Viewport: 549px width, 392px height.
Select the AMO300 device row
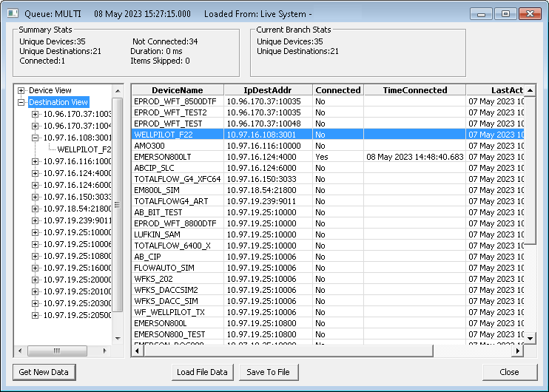pos(328,146)
